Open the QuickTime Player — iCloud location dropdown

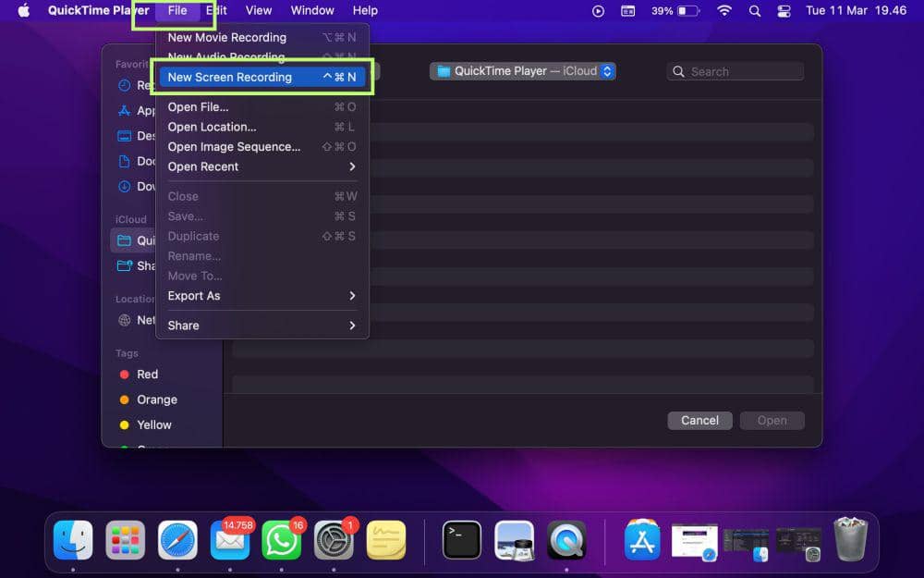522,70
